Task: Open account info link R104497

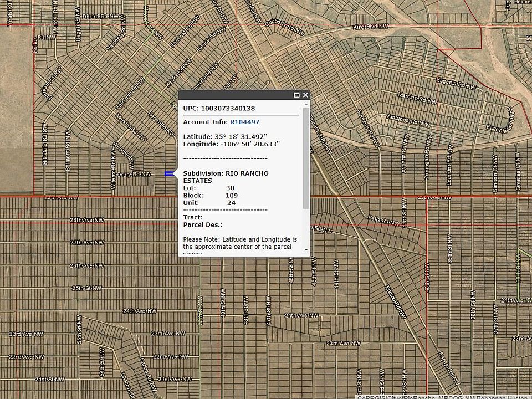Action: (x=244, y=122)
